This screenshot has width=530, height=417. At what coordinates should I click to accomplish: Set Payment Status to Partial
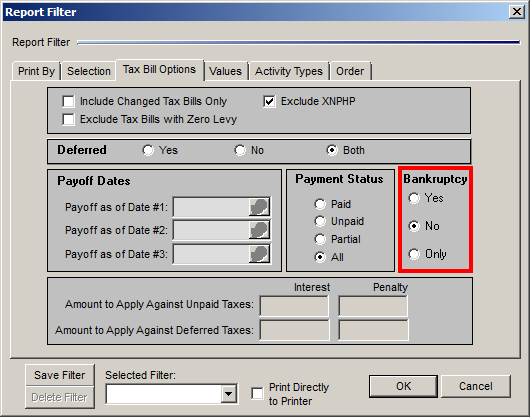pyautogui.click(x=320, y=239)
